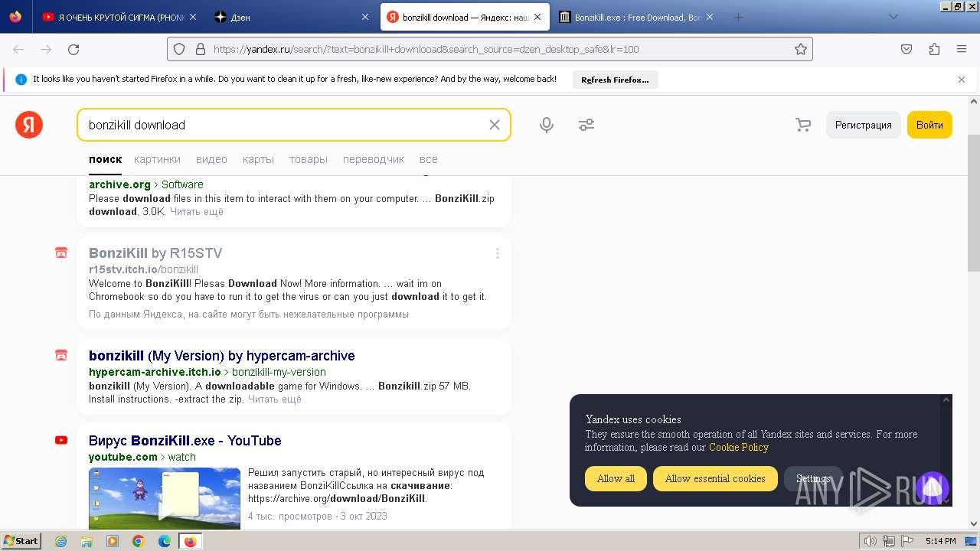Open media player from taskbar
980x551 pixels.
[x=113, y=541]
